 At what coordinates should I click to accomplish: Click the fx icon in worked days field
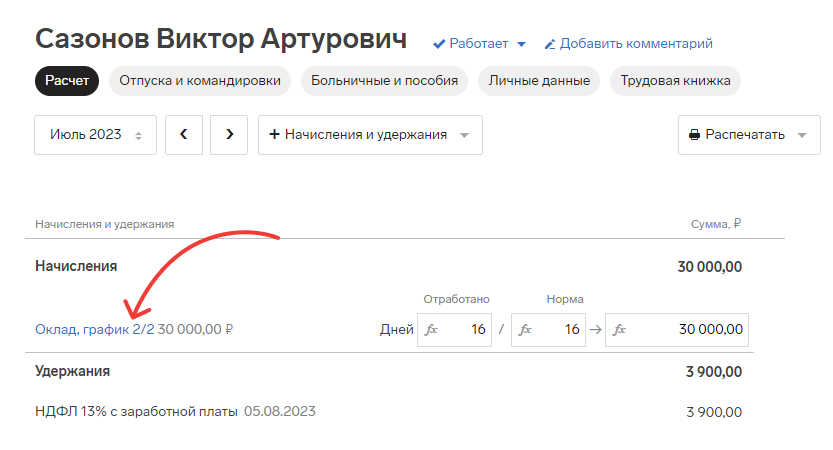click(431, 329)
